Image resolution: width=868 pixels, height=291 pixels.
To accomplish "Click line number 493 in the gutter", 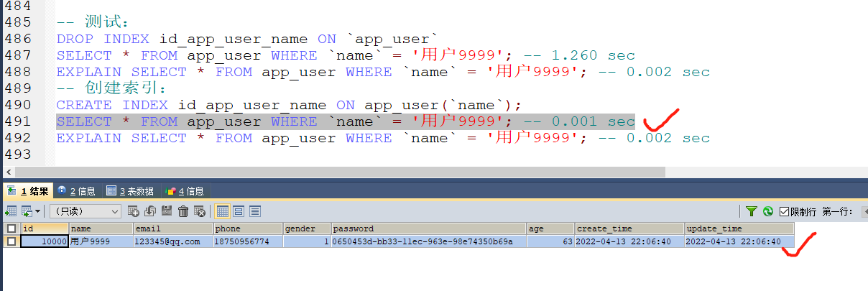I will 17,154.
